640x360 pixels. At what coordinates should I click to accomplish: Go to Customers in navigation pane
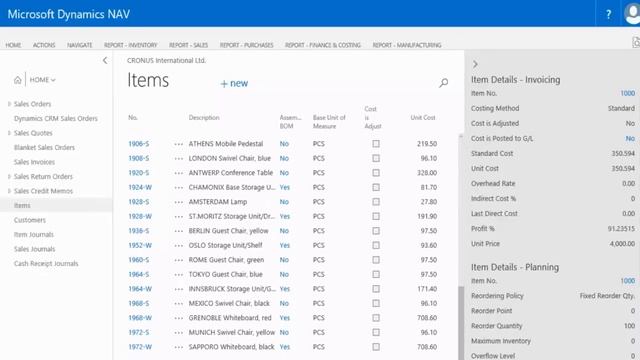tap(30, 220)
